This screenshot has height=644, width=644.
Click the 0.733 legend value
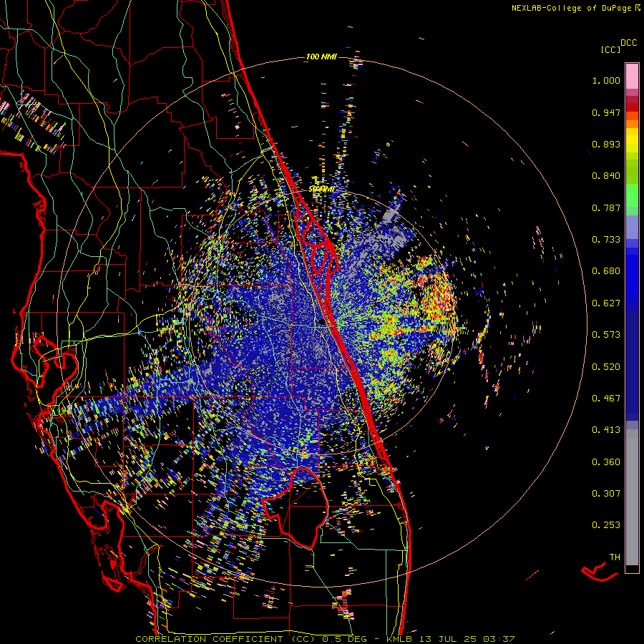(606, 240)
